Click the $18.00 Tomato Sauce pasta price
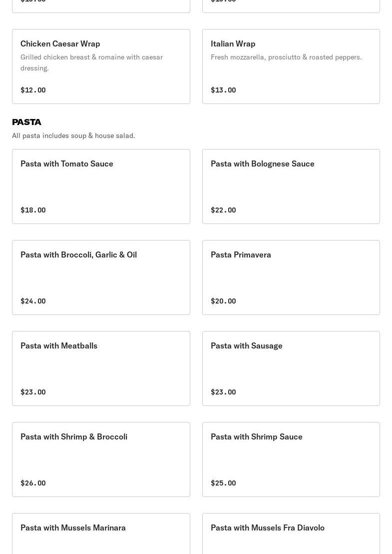The image size is (392, 554). coord(33,210)
